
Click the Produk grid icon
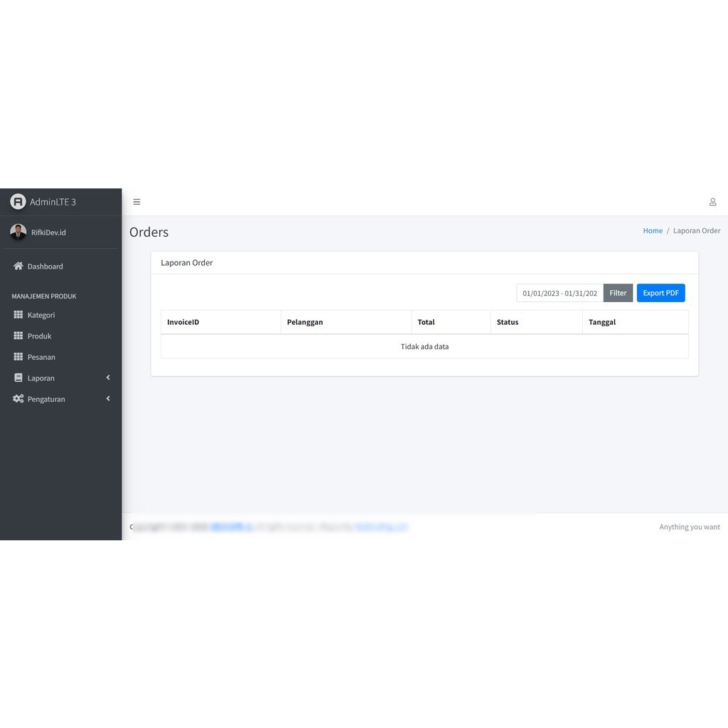click(x=18, y=336)
